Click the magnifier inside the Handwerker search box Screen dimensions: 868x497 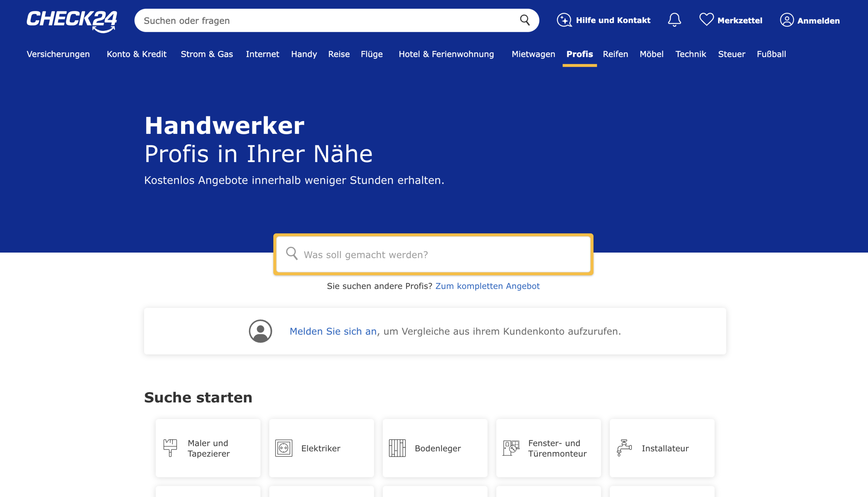click(292, 254)
